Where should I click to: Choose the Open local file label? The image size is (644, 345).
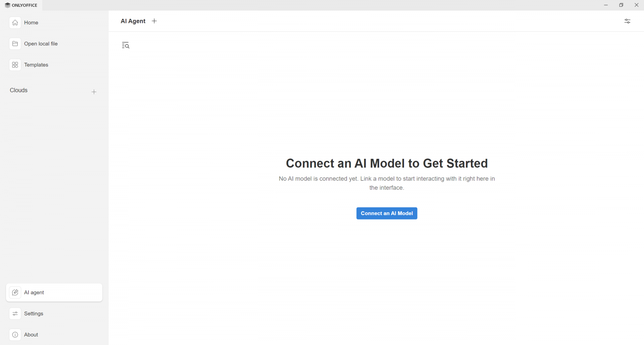(x=41, y=44)
